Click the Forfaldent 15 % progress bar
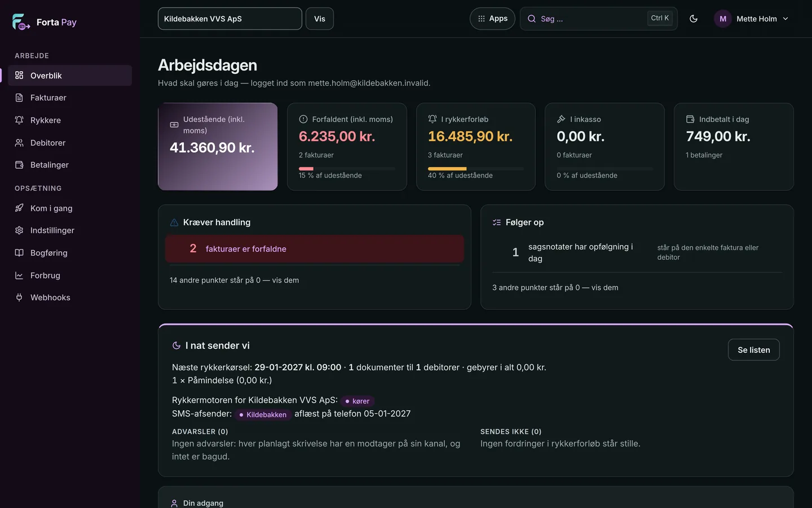 347,168
